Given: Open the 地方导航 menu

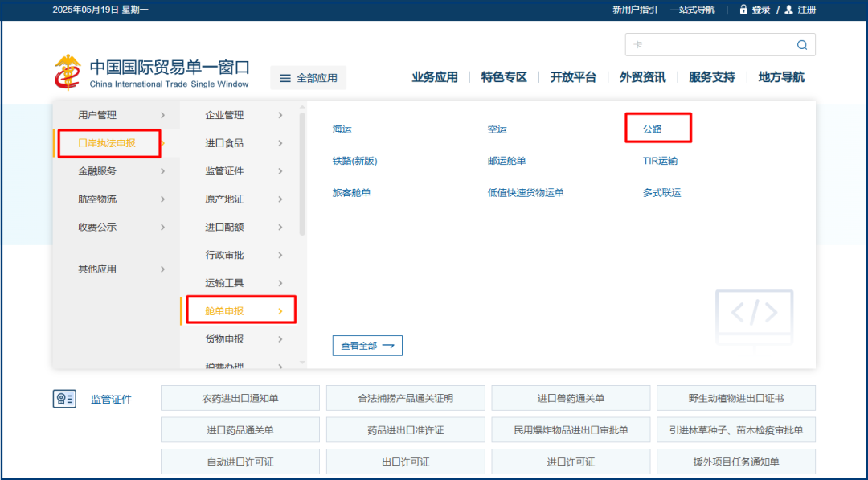Looking at the screenshot, I should (781, 77).
